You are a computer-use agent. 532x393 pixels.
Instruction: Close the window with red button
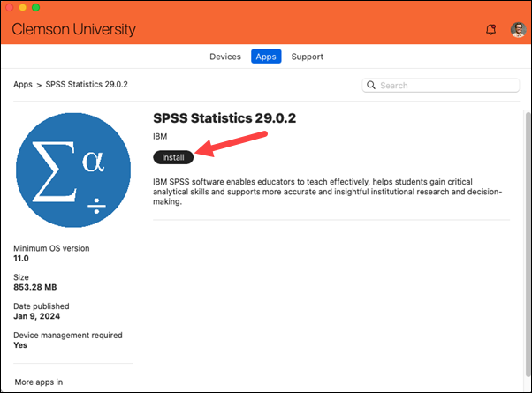click(x=9, y=7)
